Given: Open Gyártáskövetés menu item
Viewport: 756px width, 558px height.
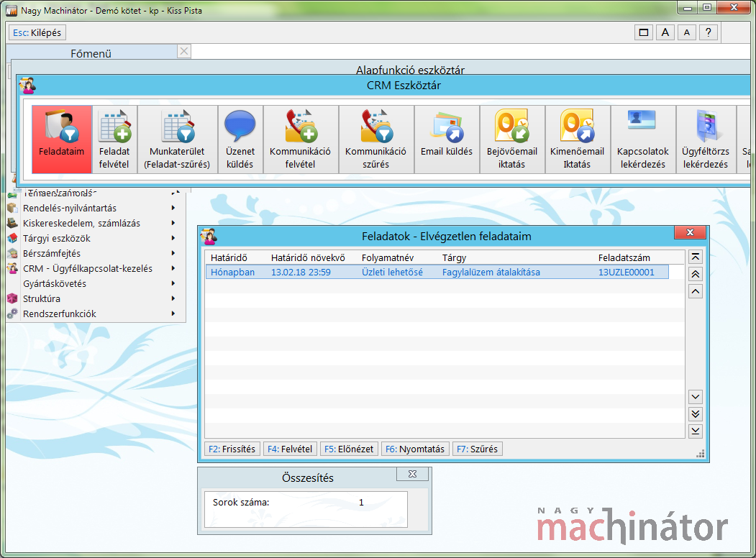Looking at the screenshot, I should (96, 283).
